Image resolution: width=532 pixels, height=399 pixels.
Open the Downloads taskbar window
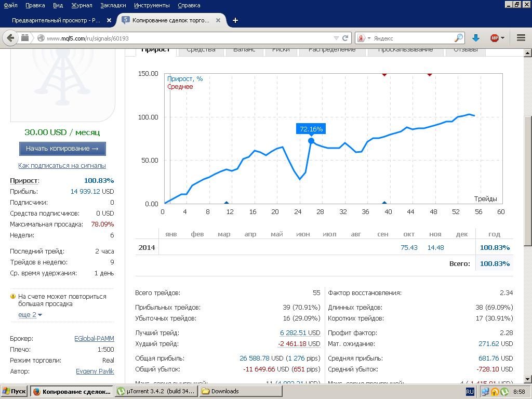tap(241, 391)
